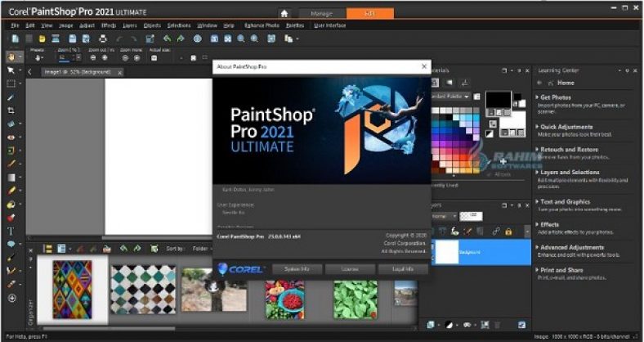The width and height of the screenshot is (644, 342).
Task: Click the green Redo arrow
Action: [x=181, y=38]
